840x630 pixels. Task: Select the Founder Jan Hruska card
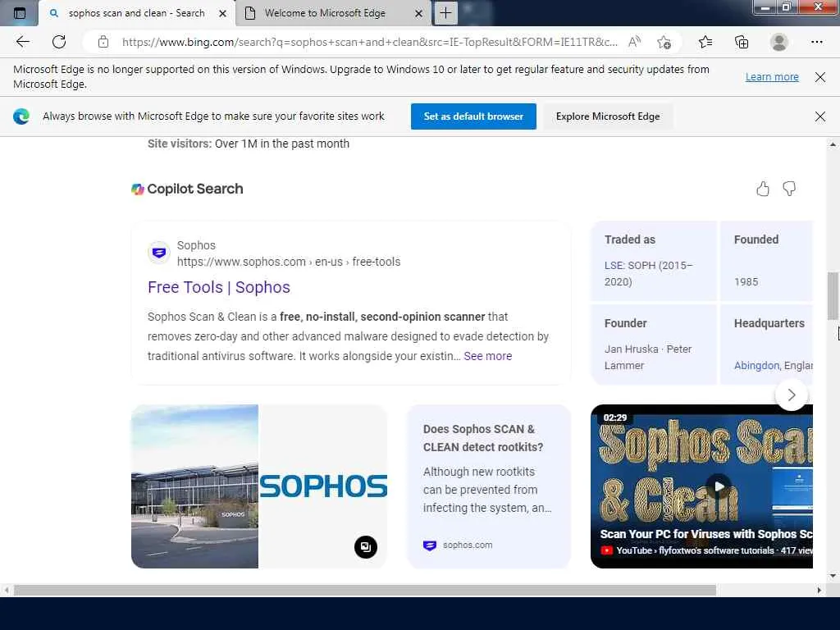pyautogui.click(x=654, y=345)
